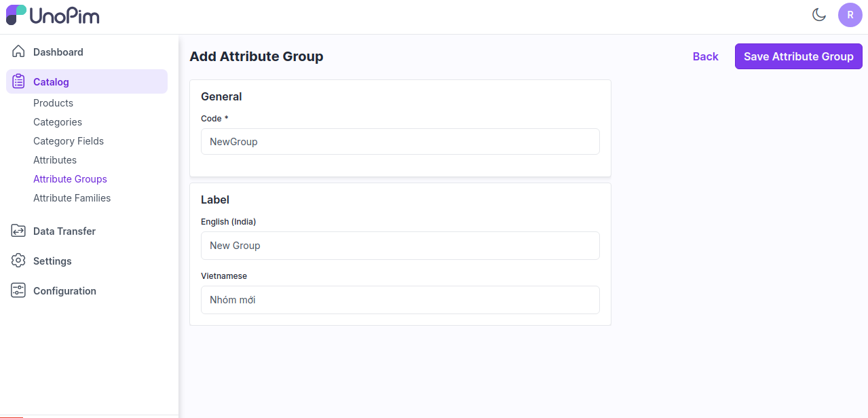This screenshot has height=418, width=868.
Task: Select the Catalog clipboard icon
Action: 18,81
